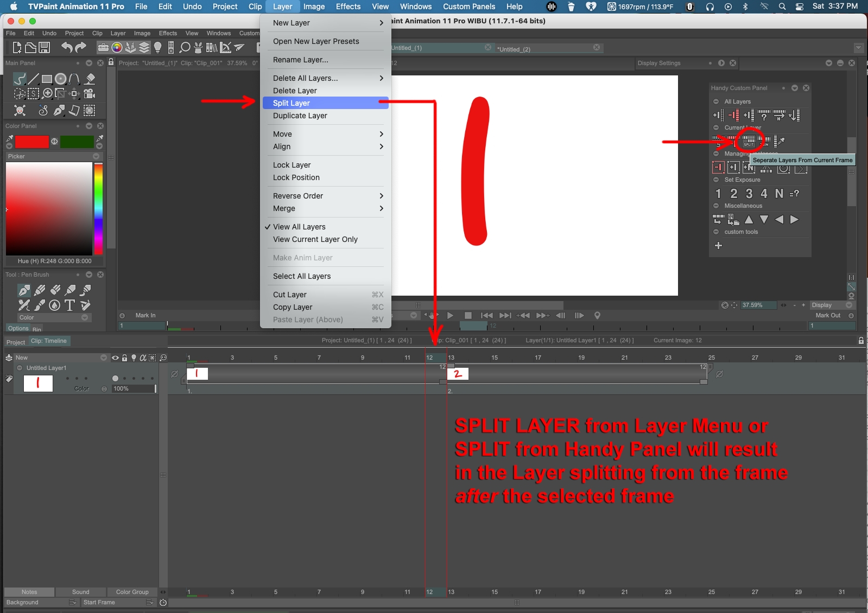Click the rainbow hue slider strip

[98, 209]
